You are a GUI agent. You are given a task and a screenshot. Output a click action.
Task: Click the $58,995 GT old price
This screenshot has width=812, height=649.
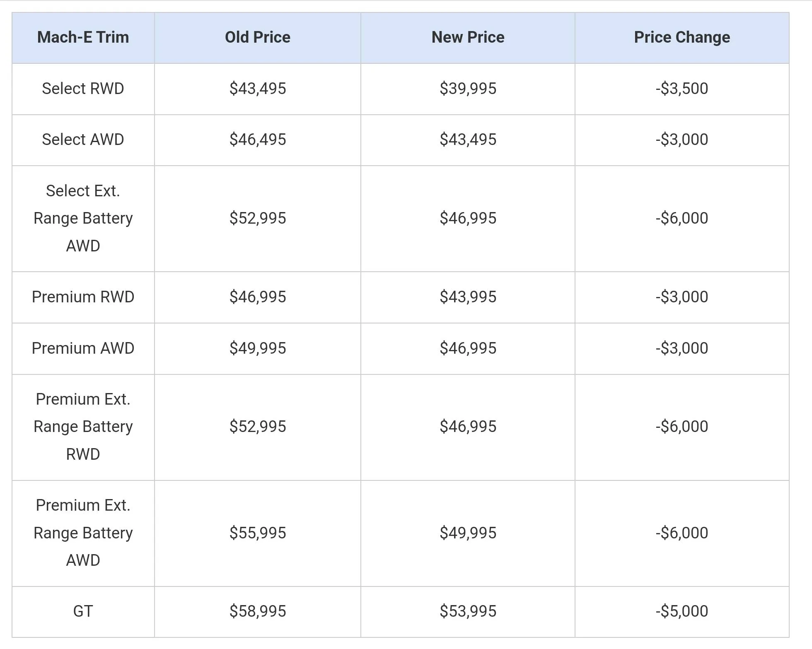click(x=258, y=611)
